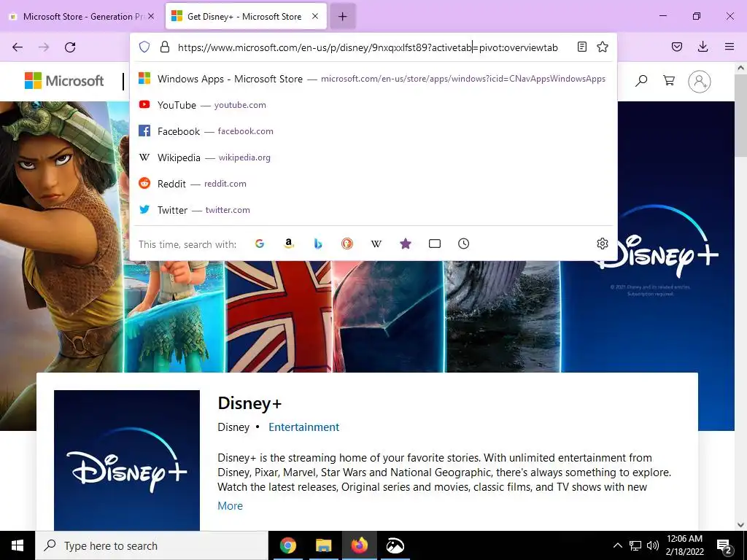
Task: Open tracking protection shield icon
Action: pos(144,47)
